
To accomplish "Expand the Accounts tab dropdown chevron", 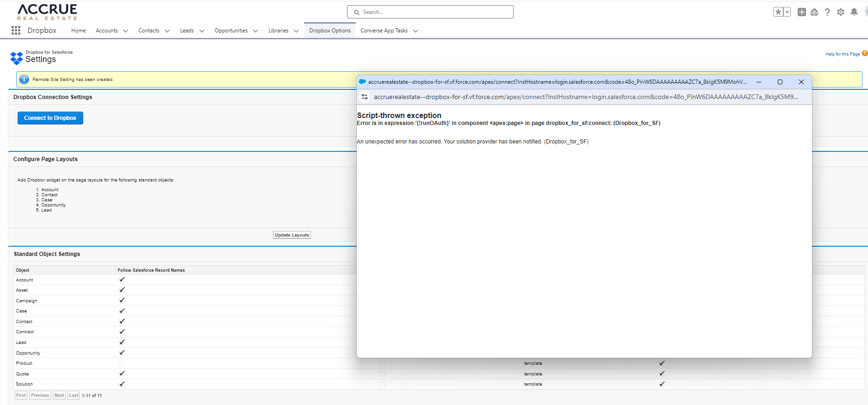I will point(125,31).
